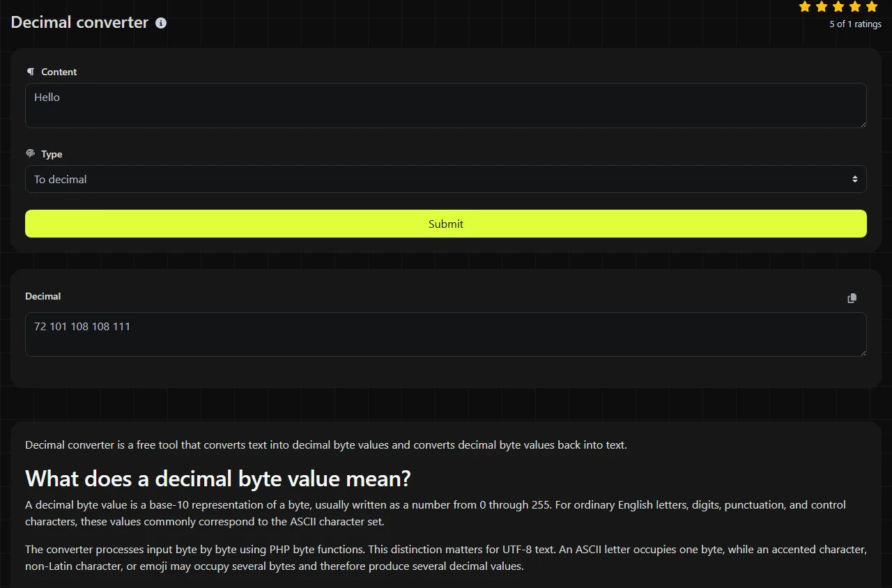The width and height of the screenshot is (892, 588).
Task: Click the first rating star
Action: [805, 7]
